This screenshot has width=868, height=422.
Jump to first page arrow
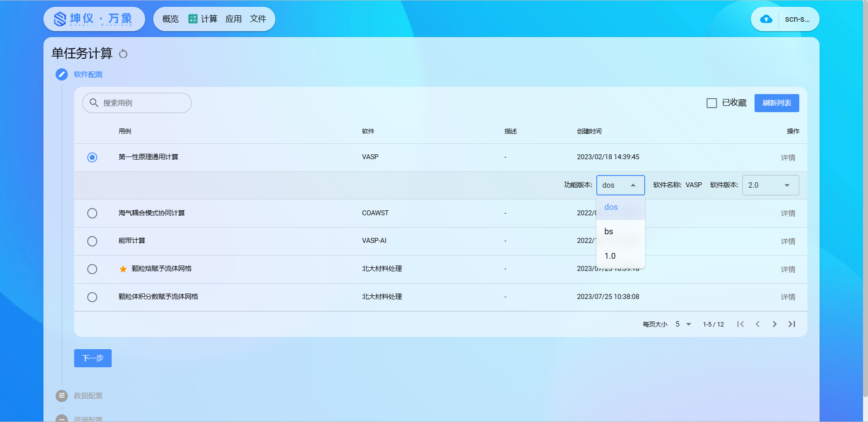click(740, 324)
